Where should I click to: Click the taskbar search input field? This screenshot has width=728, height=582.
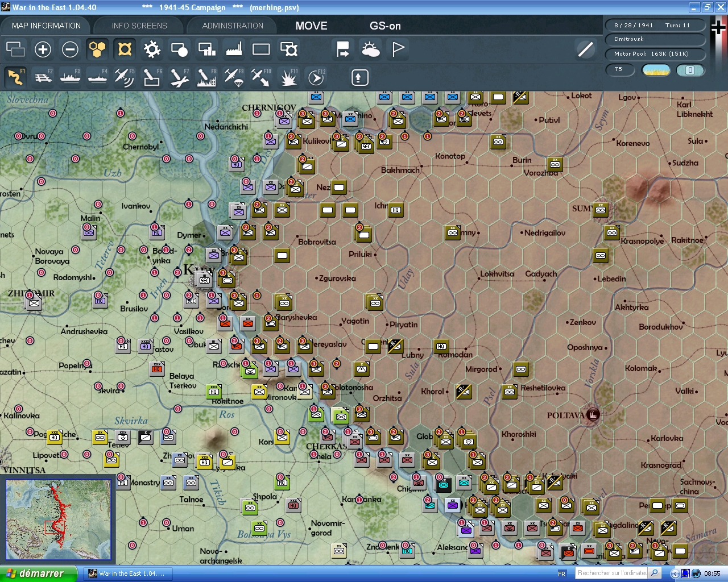pos(612,573)
